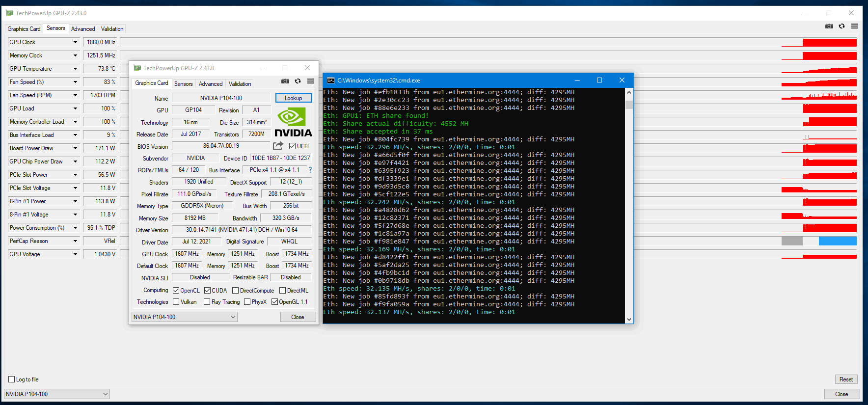Screen dimensions: 868x405
Task: Click the GPU Load history graph
Action: pos(488,108)
